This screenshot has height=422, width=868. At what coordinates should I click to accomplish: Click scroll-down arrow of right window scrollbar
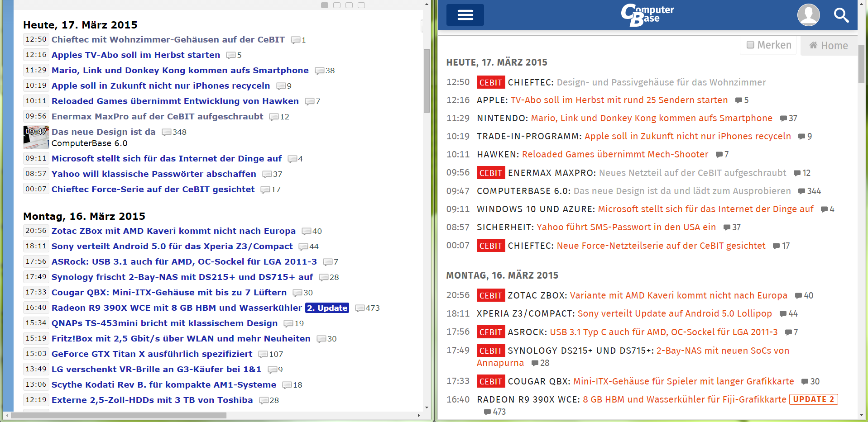click(861, 415)
